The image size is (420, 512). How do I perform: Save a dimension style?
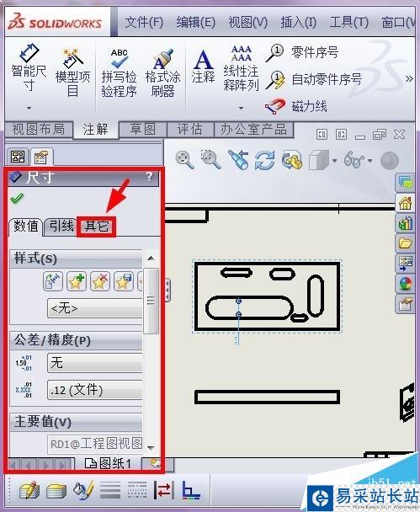124,281
